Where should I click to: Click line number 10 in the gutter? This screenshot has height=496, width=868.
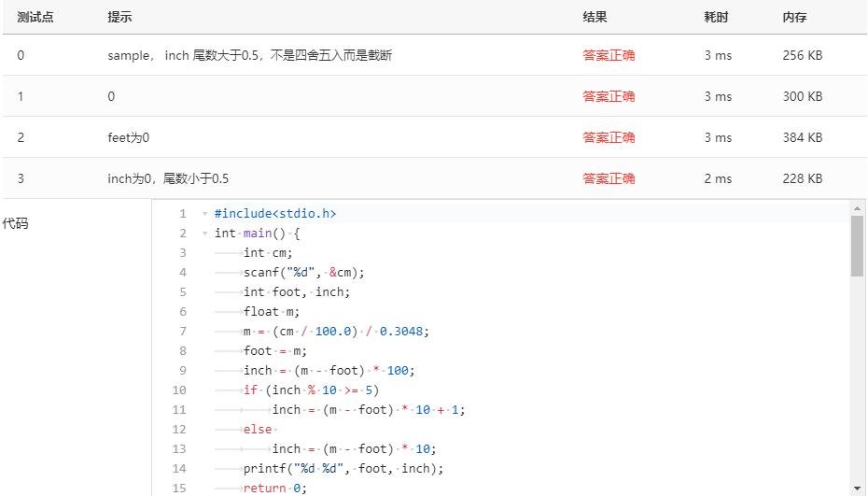(179, 390)
